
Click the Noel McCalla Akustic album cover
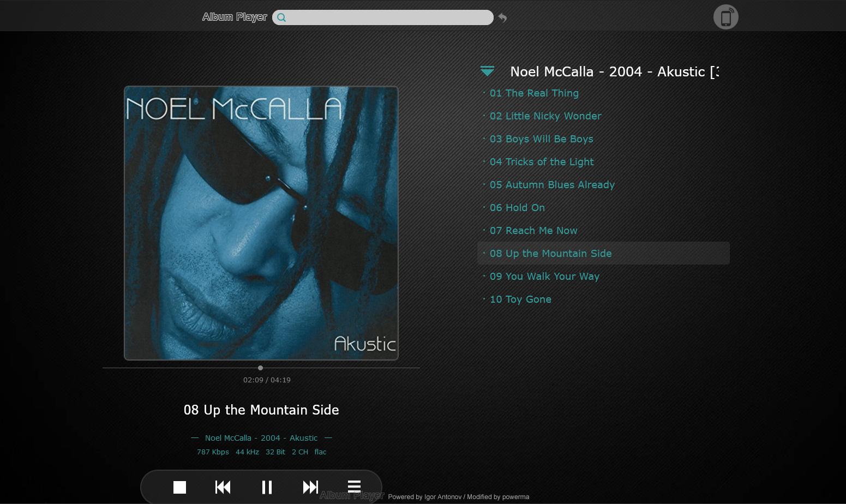pyautogui.click(x=261, y=223)
